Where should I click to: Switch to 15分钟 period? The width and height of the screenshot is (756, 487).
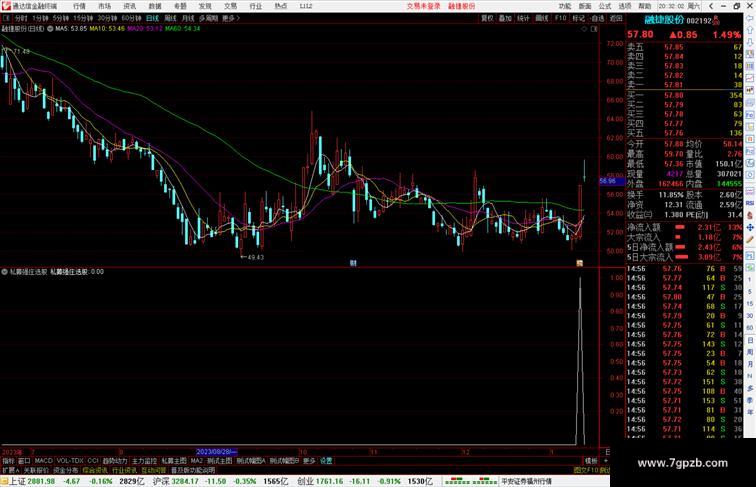click(83, 18)
